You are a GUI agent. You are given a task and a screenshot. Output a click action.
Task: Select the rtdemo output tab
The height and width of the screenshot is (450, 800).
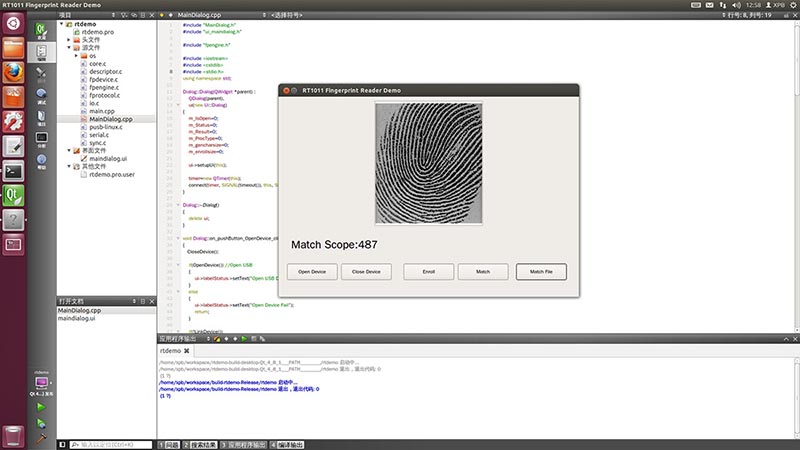point(170,351)
